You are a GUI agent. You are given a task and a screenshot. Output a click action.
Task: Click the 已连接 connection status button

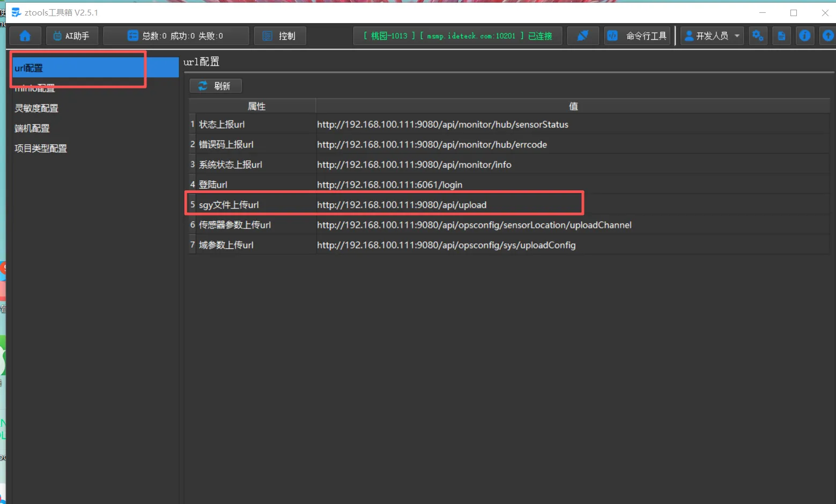(457, 36)
